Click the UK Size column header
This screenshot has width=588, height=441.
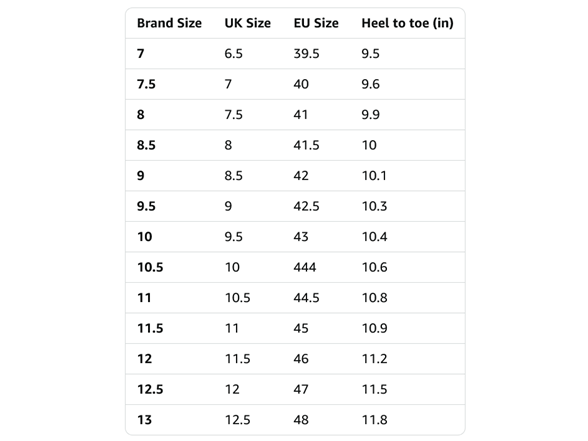point(248,23)
